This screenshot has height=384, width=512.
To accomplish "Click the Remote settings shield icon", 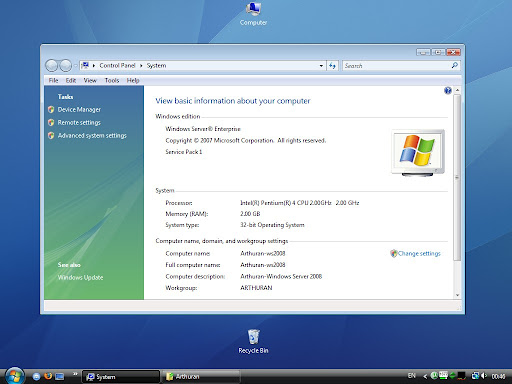I will click(x=51, y=122).
